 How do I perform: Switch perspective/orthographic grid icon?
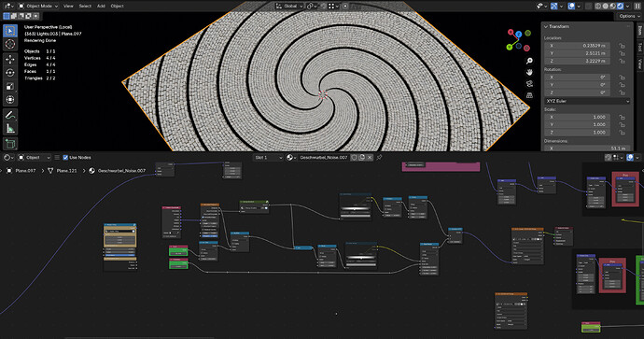click(529, 95)
